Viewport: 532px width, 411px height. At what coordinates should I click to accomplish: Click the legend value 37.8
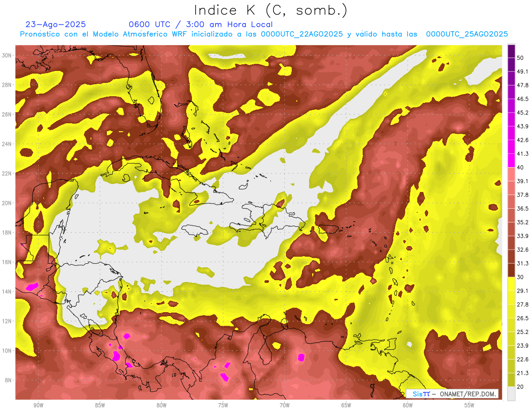click(523, 195)
